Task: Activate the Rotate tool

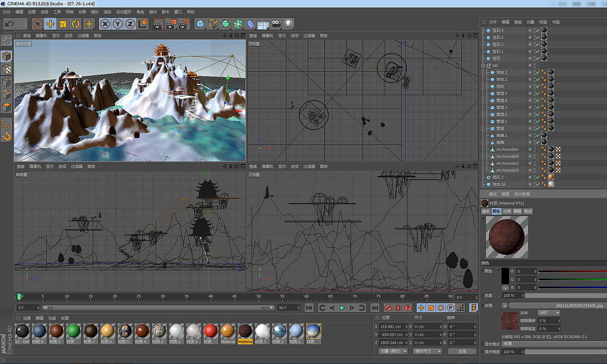Action: (x=75, y=24)
